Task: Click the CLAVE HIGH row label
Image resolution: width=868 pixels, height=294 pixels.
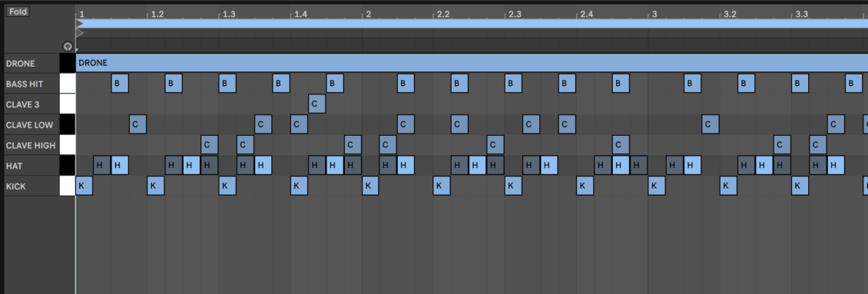Action: click(x=31, y=146)
